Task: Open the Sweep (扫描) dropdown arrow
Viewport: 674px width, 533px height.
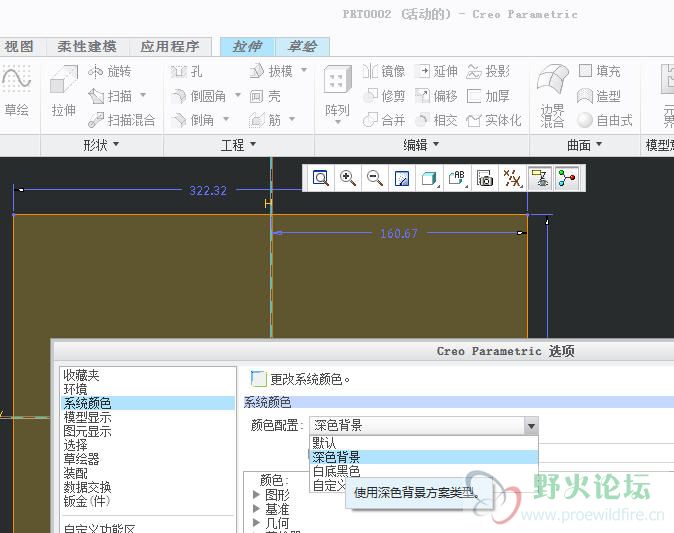Action: (143, 95)
